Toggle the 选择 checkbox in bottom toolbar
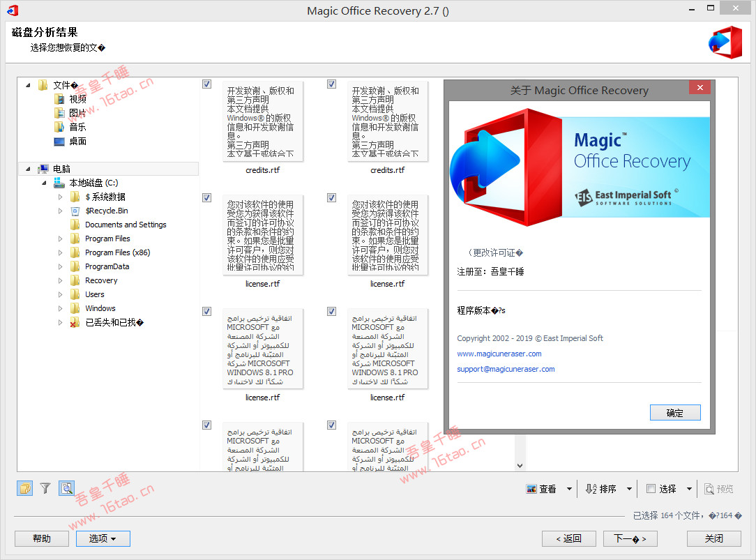The height and width of the screenshot is (560, 756). (x=651, y=489)
